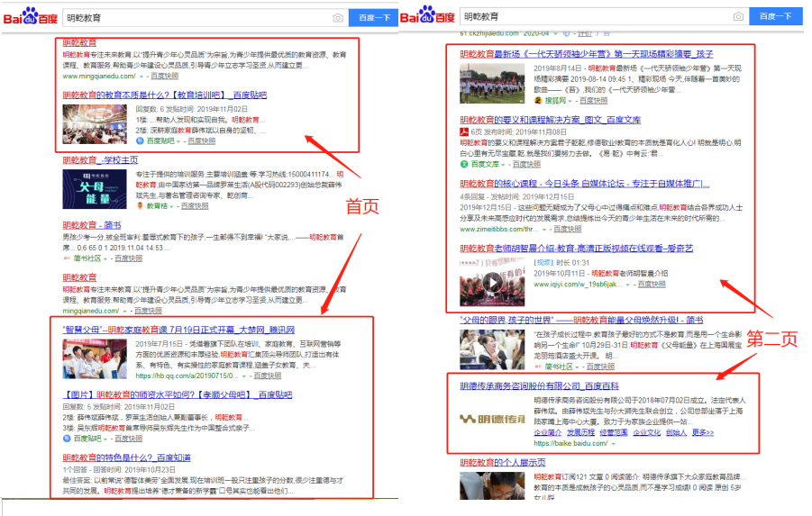The height and width of the screenshot is (516, 812).
Task: Open the 明乾教育的特色是什么 百度知道 result
Action: tap(126, 457)
